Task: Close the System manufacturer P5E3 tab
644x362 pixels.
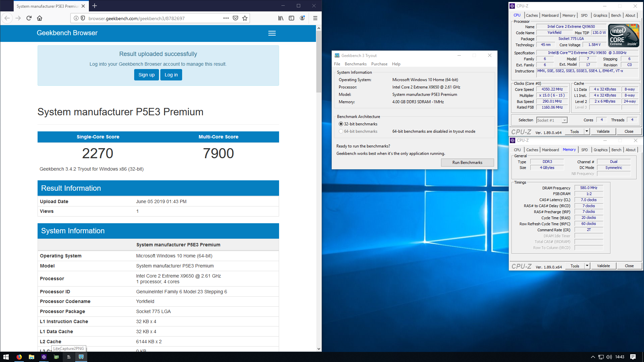Action: tap(83, 6)
